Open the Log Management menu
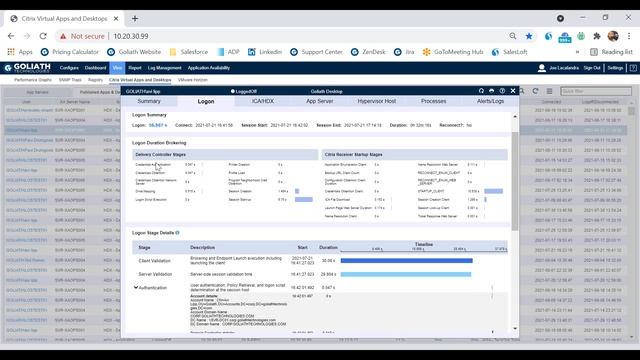Viewport: 640px width, 360px height. (164, 68)
